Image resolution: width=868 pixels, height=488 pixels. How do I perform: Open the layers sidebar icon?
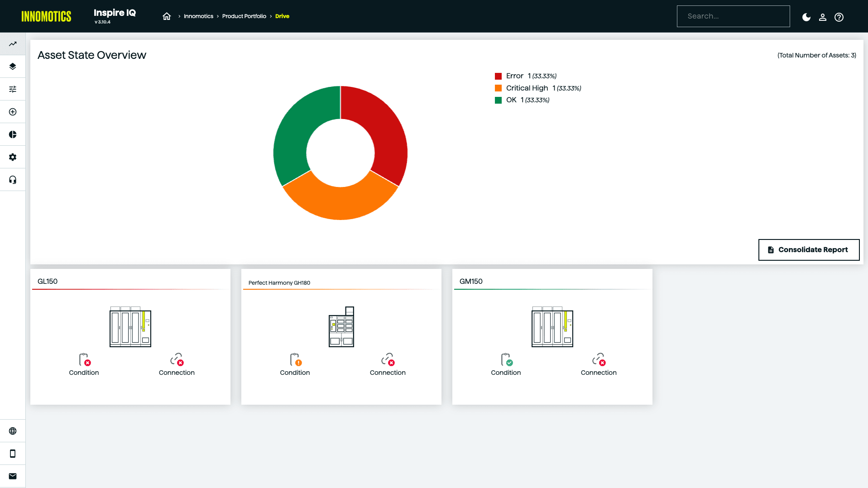coord(13,67)
